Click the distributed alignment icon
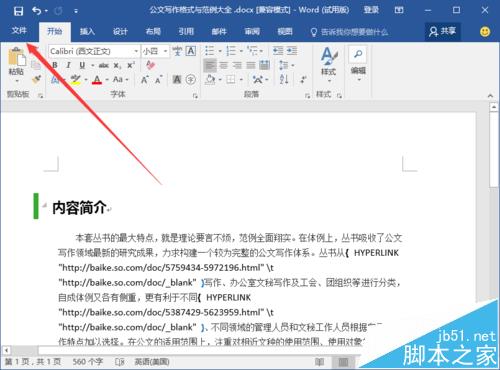This screenshot has width=500, height=370. click(x=265, y=65)
